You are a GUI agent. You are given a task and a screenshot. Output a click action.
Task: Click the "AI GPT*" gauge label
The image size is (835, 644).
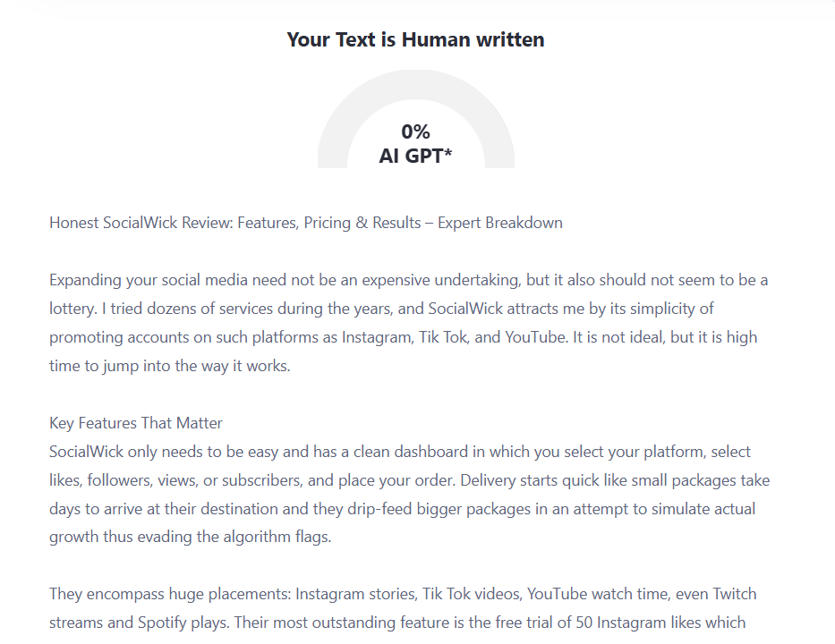(415, 156)
